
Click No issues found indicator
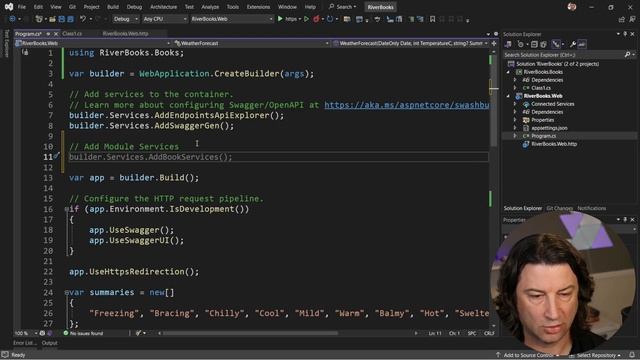click(x=83, y=333)
